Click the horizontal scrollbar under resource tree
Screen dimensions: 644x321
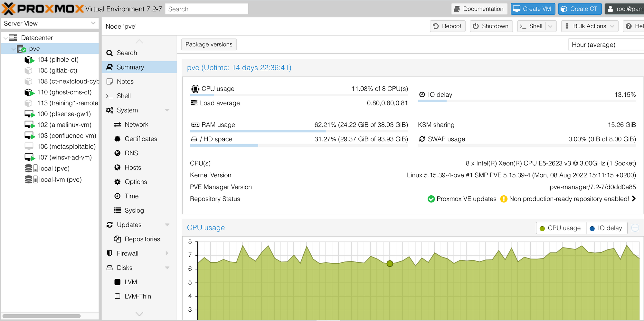(41, 316)
